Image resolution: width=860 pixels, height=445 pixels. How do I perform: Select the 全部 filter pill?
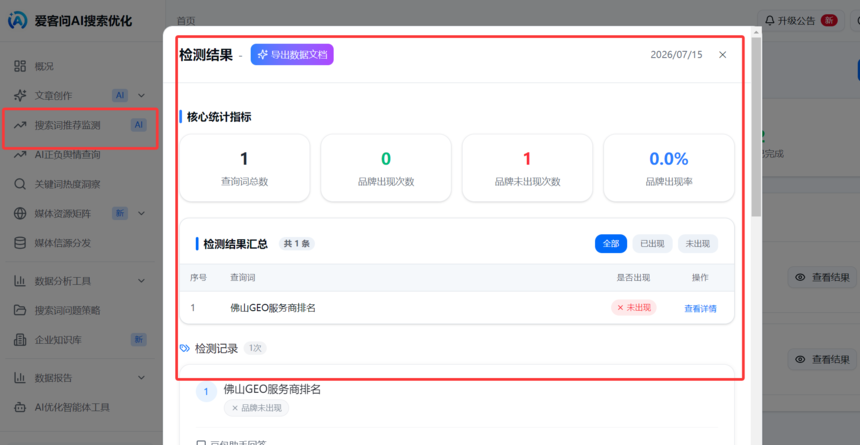point(610,244)
